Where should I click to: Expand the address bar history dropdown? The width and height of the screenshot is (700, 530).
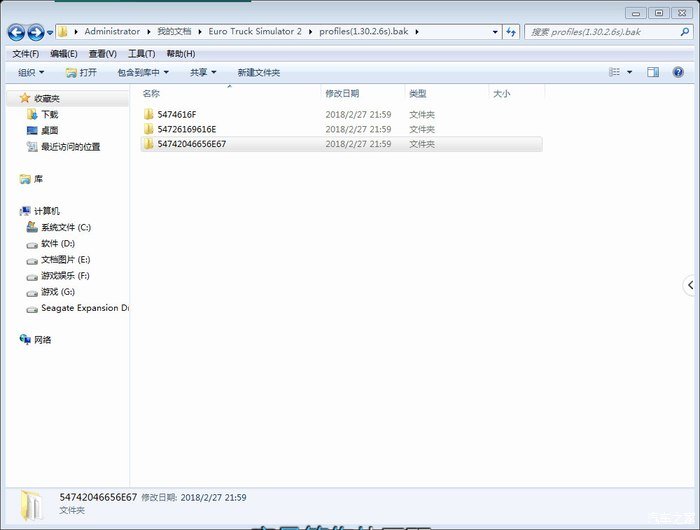click(x=495, y=32)
